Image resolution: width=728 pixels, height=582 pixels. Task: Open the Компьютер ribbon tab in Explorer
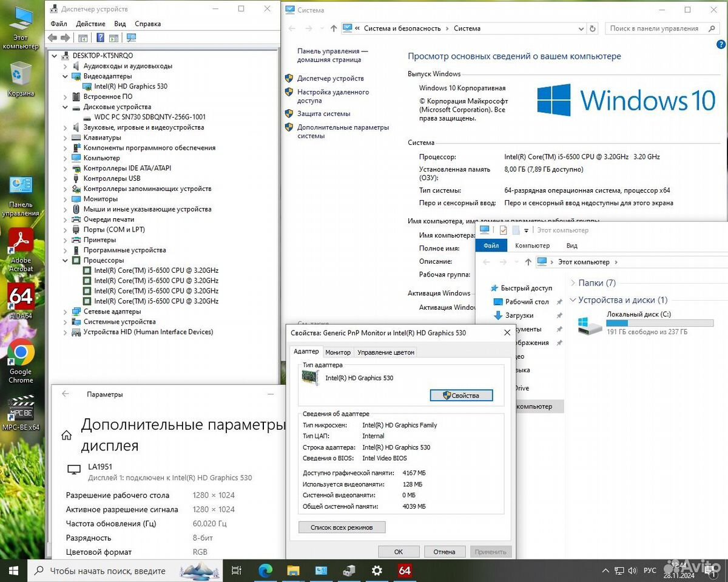532,246
